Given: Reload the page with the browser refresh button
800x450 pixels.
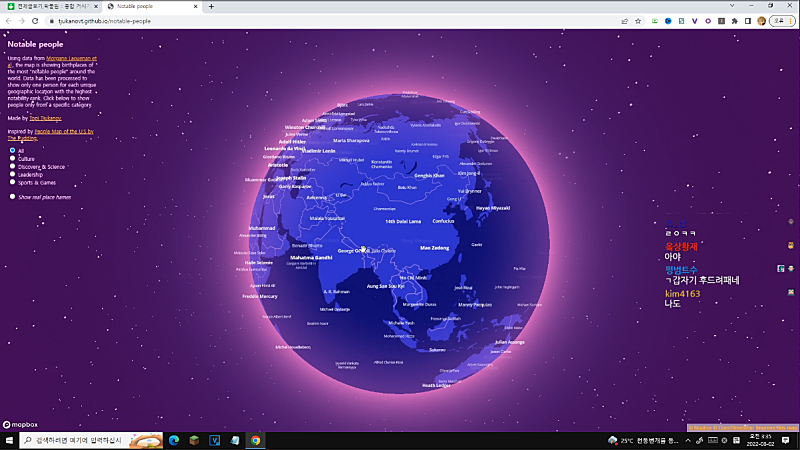Looking at the screenshot, I should (x=36, y=20).
